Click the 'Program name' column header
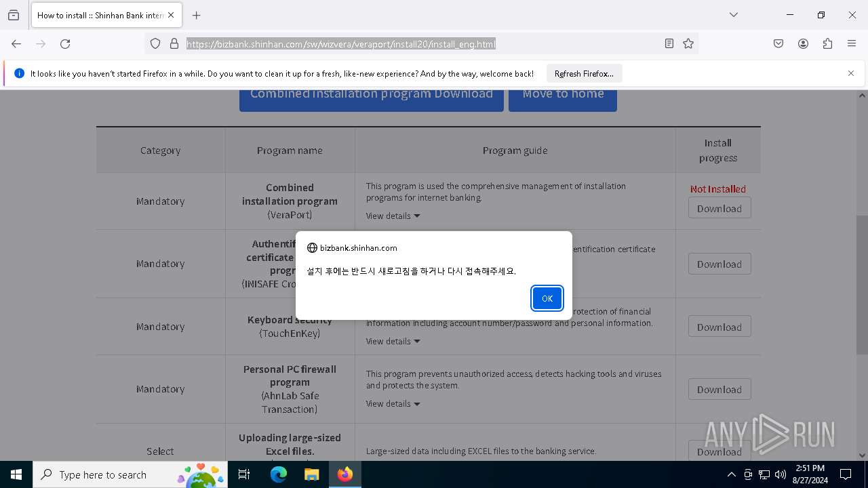The image size is (868, 488). (x=290, y=150)
